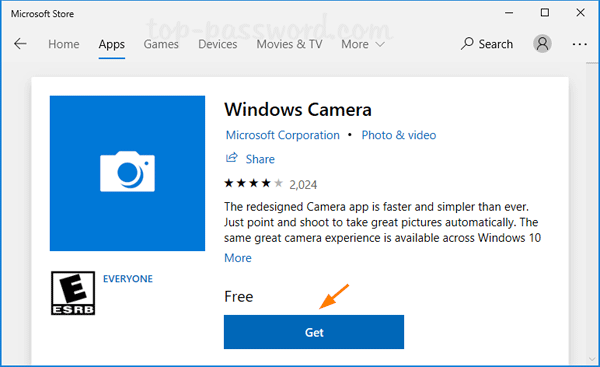Switch to the Games tab
The image size is (600, 367).
161,44
